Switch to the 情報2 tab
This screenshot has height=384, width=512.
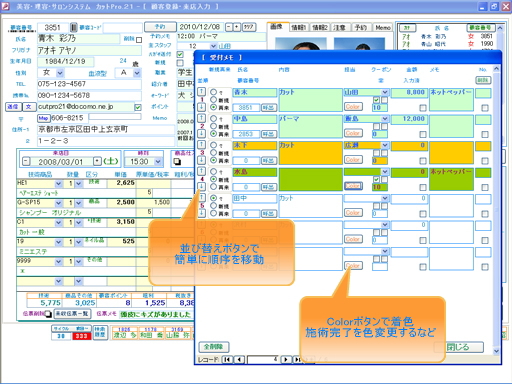click(x=320, y=28)
